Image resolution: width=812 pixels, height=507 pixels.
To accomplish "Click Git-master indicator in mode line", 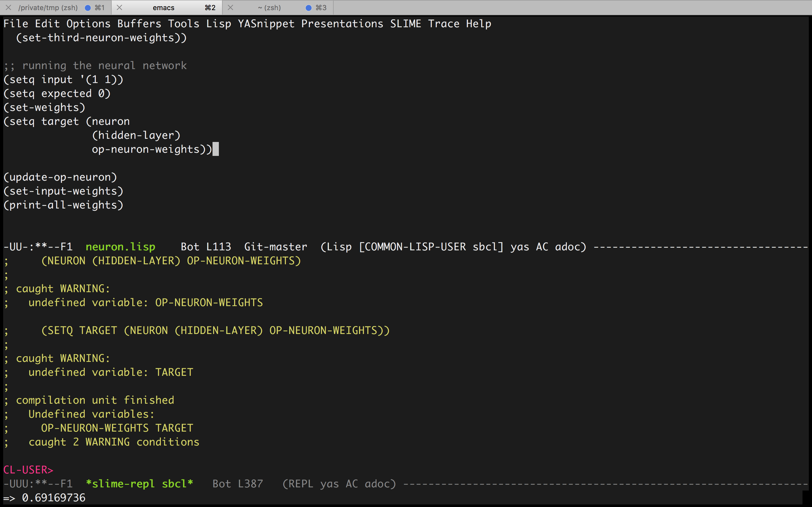I will point(275,247).
